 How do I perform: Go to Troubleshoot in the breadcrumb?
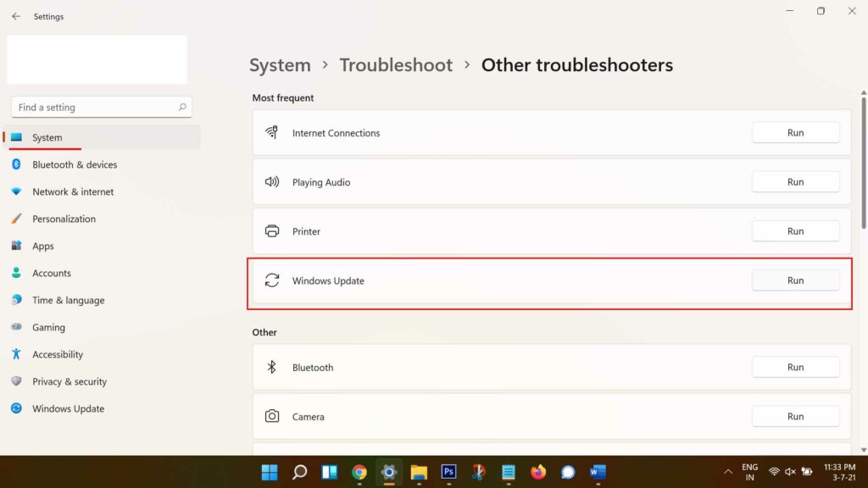point(396,64)
